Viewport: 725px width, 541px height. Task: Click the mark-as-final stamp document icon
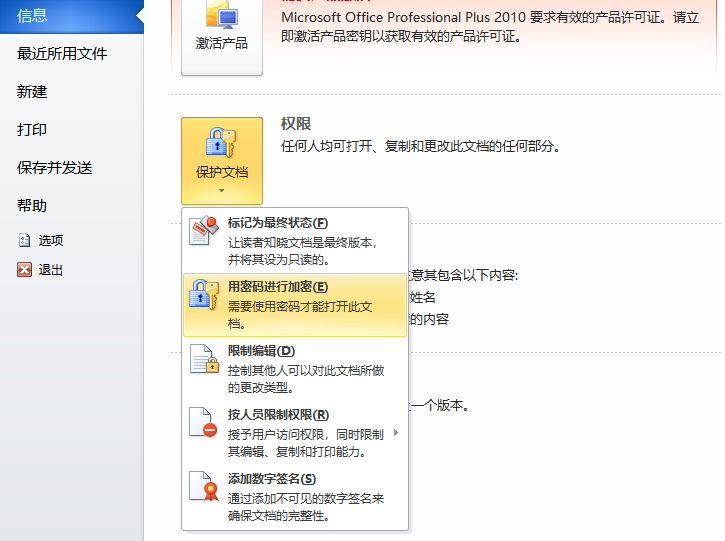pyautogui.click(x=203, y=230)
